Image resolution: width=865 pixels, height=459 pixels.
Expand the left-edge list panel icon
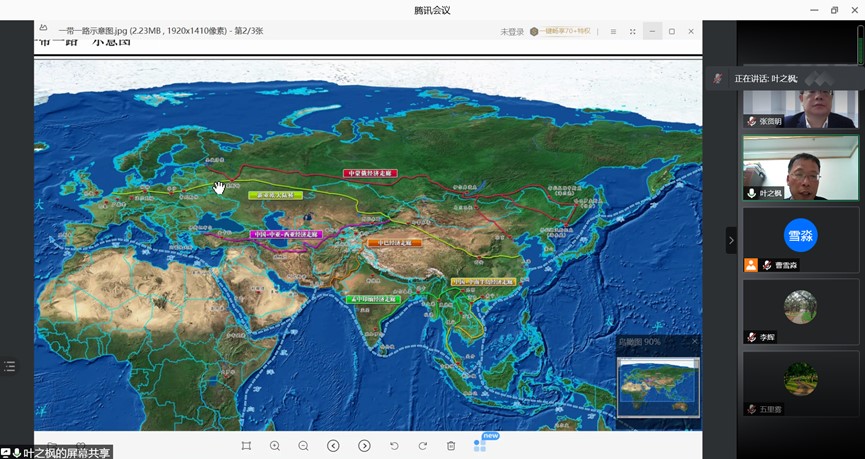pyautogui.click(x=9, y=367)
